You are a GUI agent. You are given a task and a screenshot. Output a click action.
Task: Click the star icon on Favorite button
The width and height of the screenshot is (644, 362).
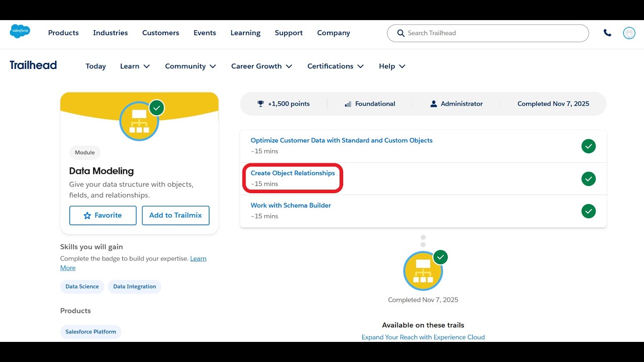pyautogui.click(x=87, y=215)
